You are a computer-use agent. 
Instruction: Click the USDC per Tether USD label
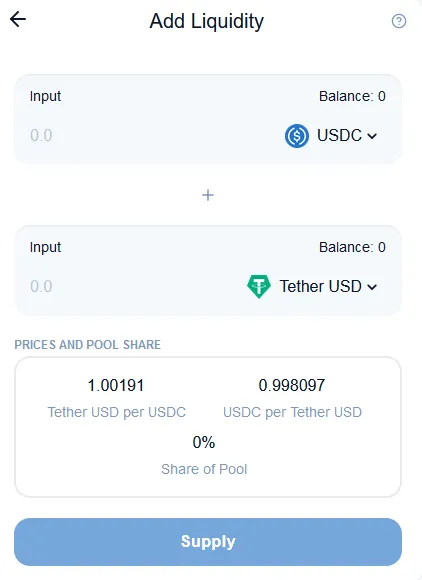[x=292, y=412]
